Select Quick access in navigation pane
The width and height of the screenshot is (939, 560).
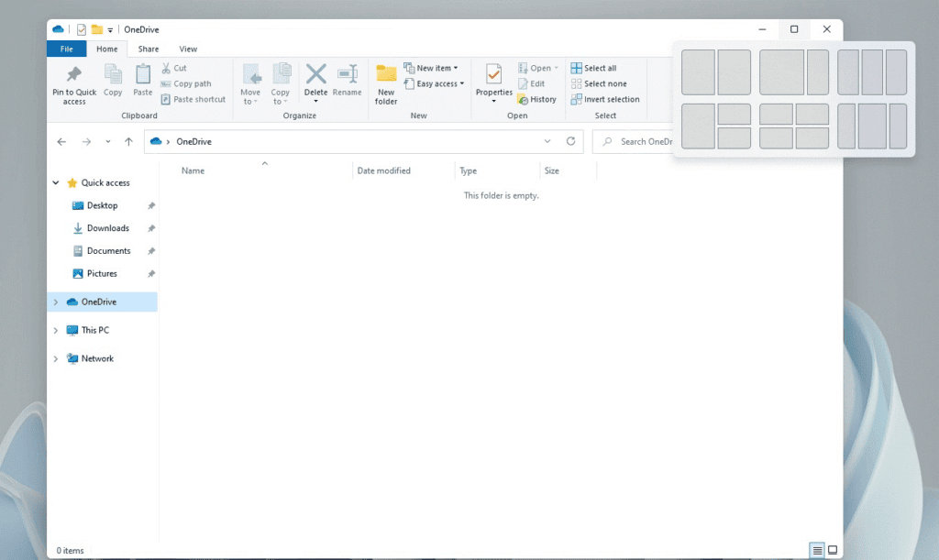click(105, 182)
